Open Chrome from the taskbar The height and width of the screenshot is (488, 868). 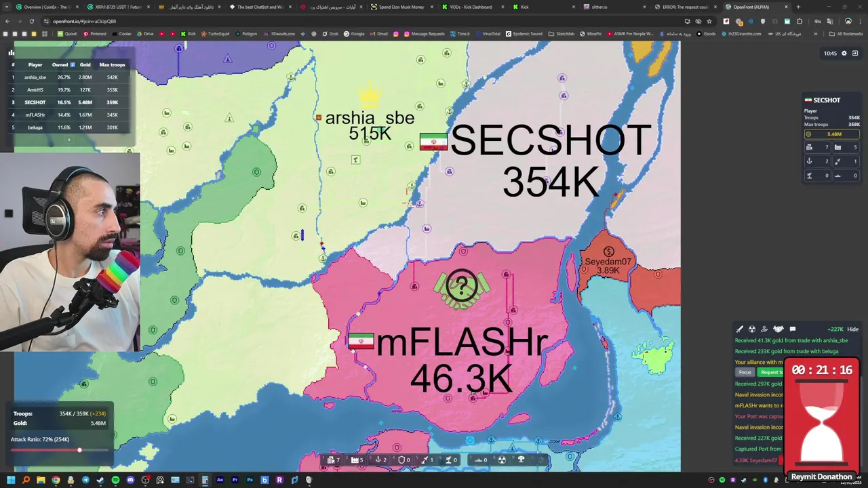[x=56, y=480]
